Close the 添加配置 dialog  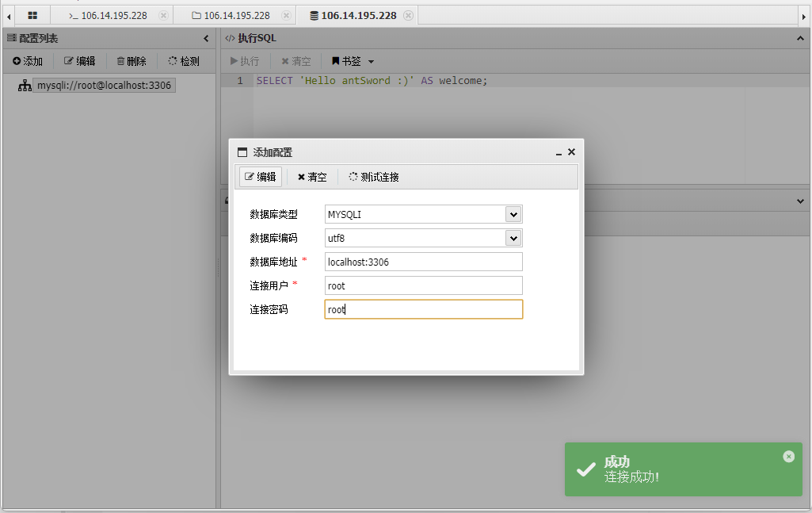click(x=571, y=151)
